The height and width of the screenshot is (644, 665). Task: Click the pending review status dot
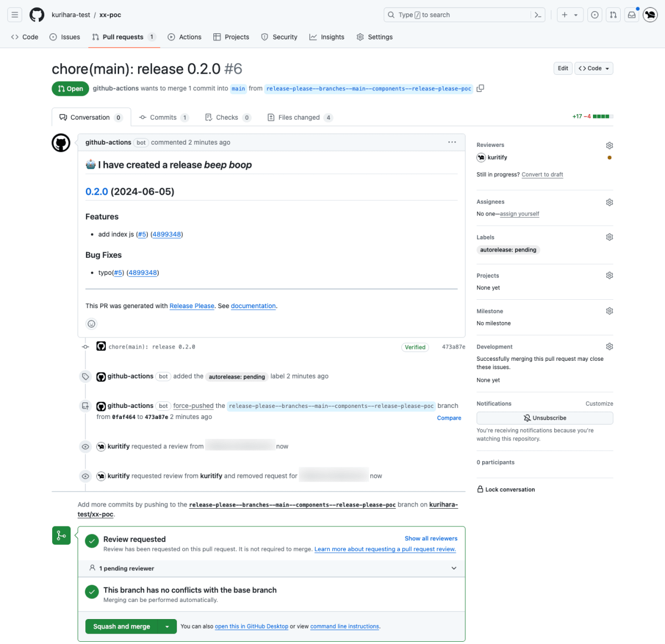click(610, 157)
